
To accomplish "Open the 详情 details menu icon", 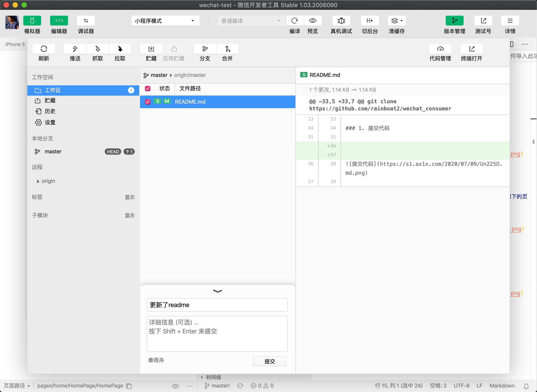I will [510, 21].
